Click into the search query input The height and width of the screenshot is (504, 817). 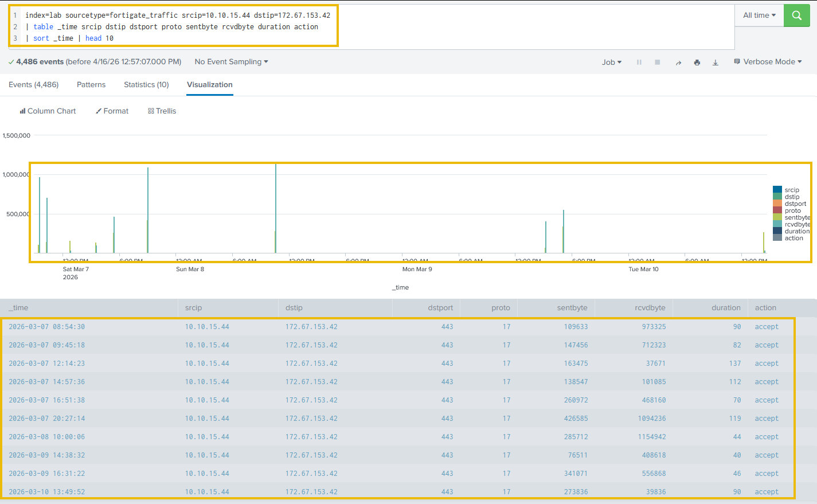(378, 27)
